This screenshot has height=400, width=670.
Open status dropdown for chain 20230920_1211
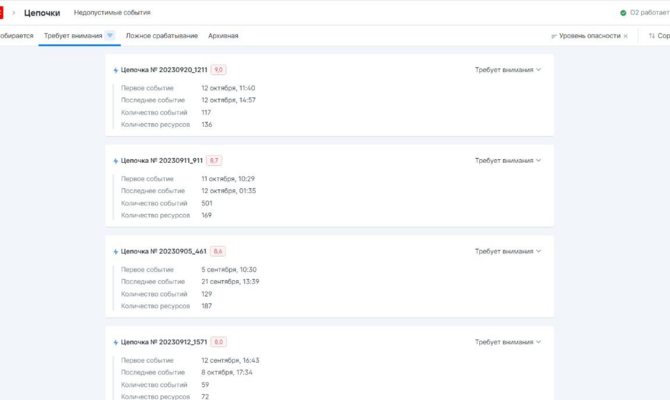508,70
